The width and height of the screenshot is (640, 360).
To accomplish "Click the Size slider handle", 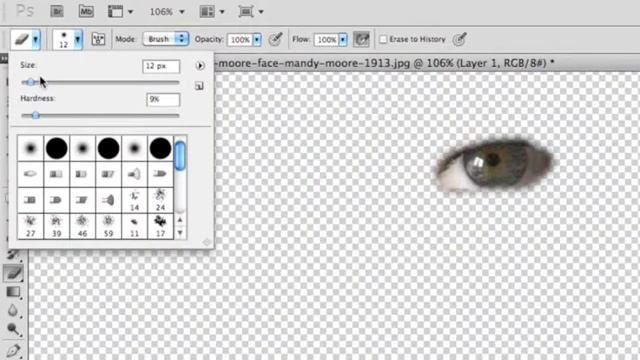I will pos(31,82).
